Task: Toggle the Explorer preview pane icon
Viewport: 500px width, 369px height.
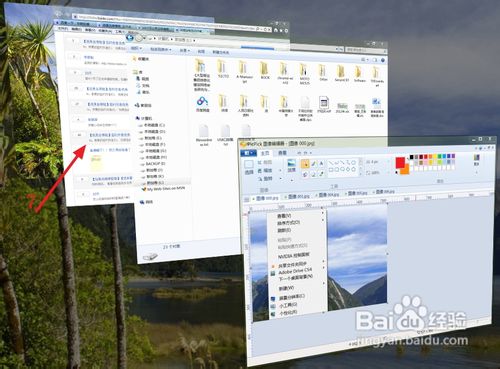Action: click(375, 60)
